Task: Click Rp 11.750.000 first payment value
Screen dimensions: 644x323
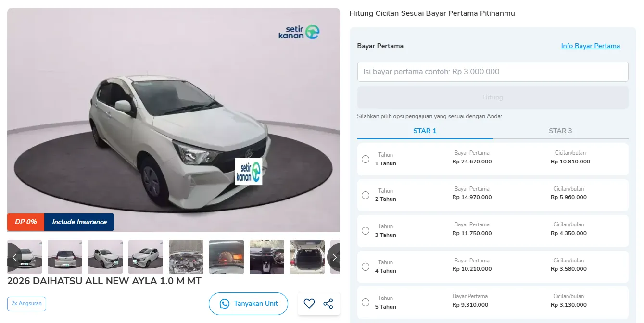Action: tap(472, 233)
